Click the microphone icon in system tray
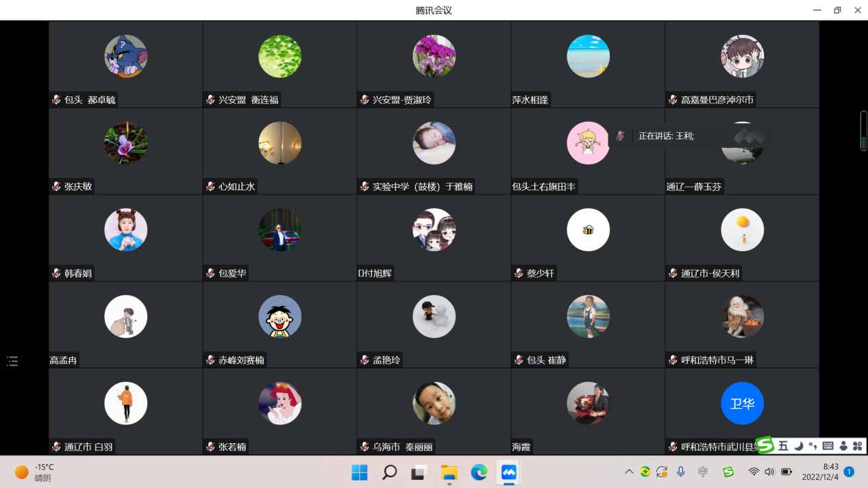 (681, 472)
